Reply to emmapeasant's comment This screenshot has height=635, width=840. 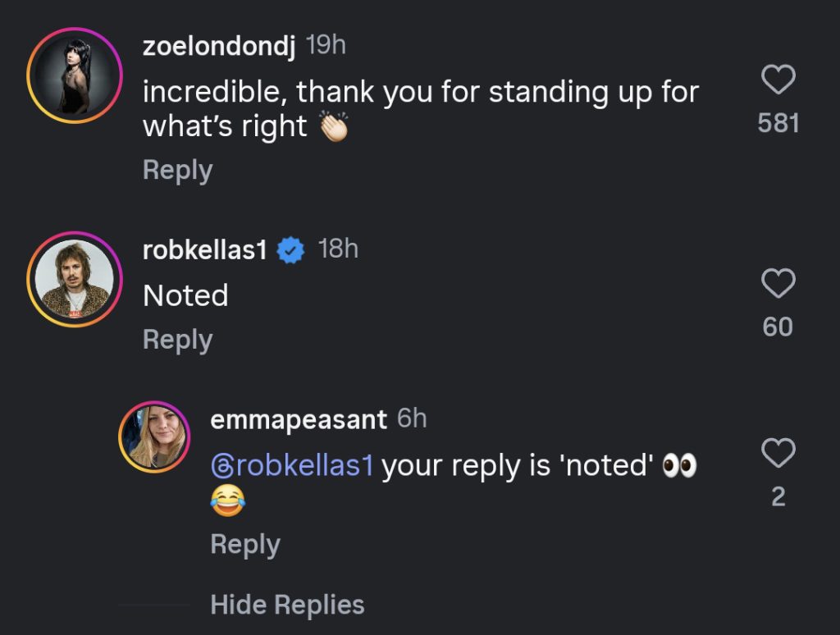point(245,544)
